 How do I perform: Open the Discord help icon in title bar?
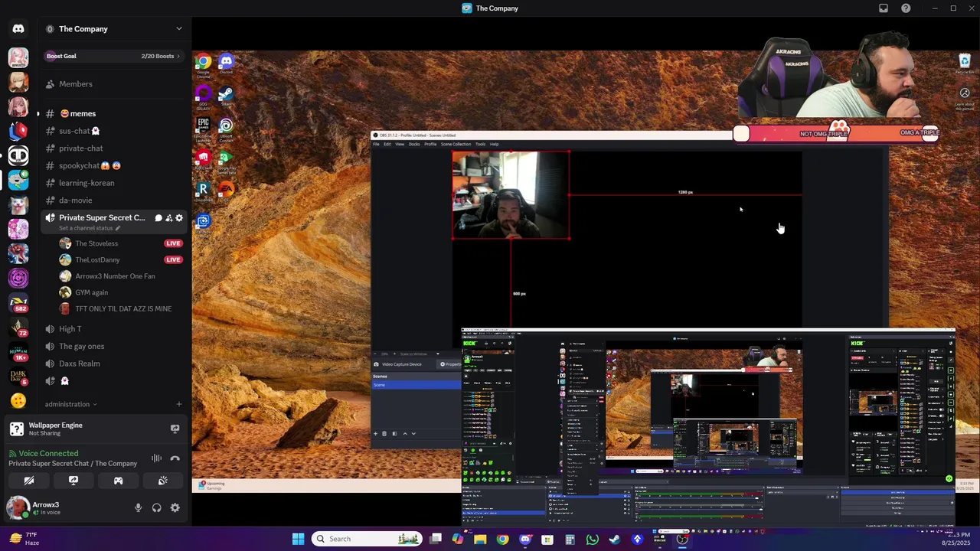coord(906,8)
